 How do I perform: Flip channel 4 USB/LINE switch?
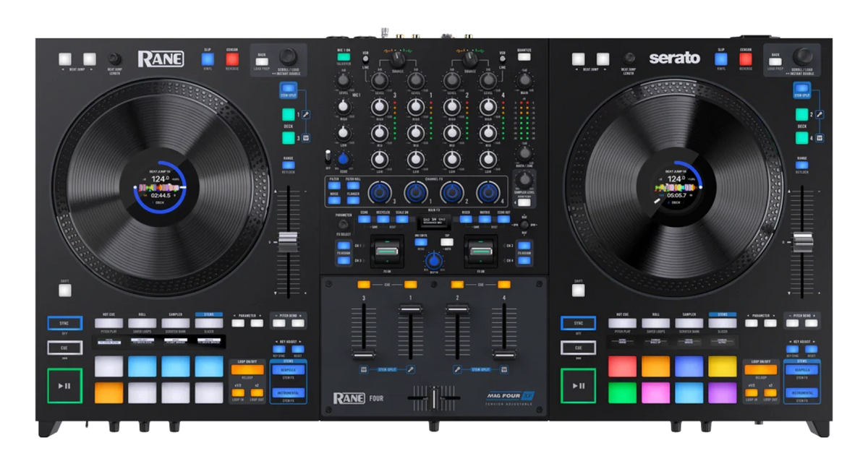[x=501, y=58]
